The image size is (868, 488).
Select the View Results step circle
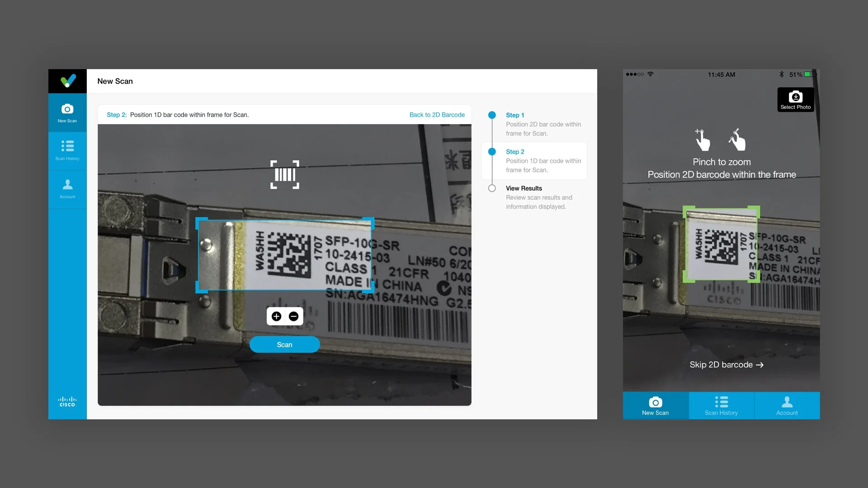pyautogui.click(x=492, y=188)
